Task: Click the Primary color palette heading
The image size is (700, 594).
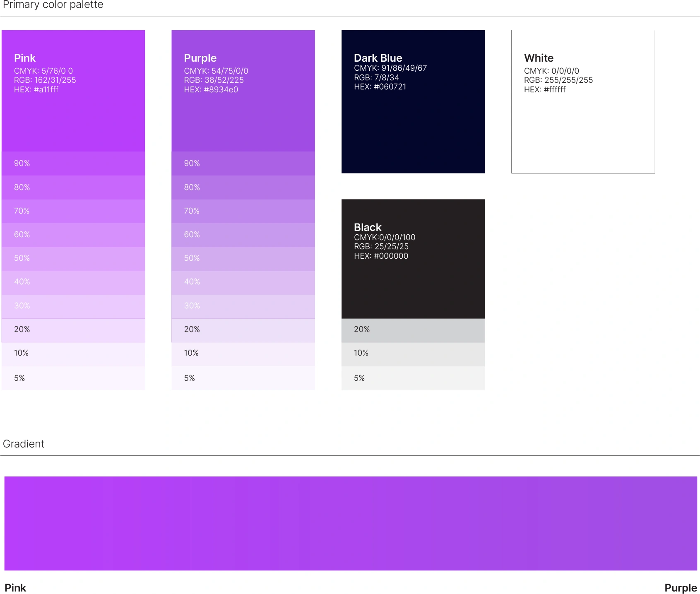Action: (x=53, y=5)
